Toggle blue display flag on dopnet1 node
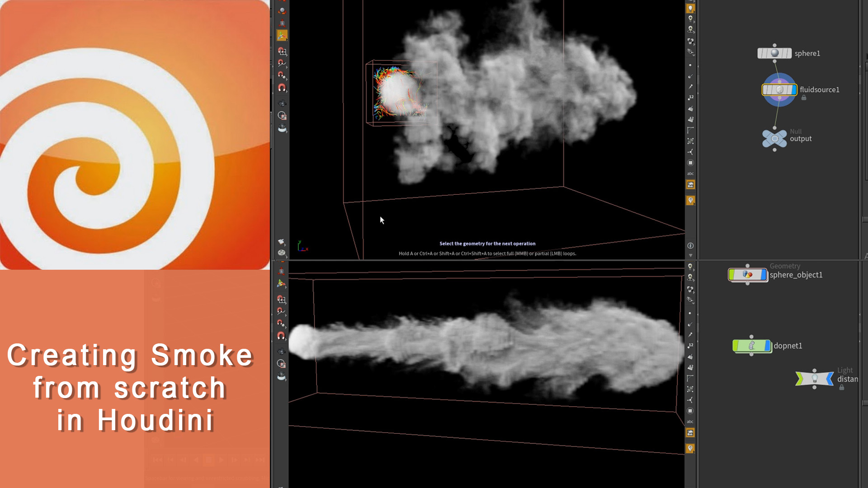This screenshot has height=488, width=868. click(x=768, y=346)
